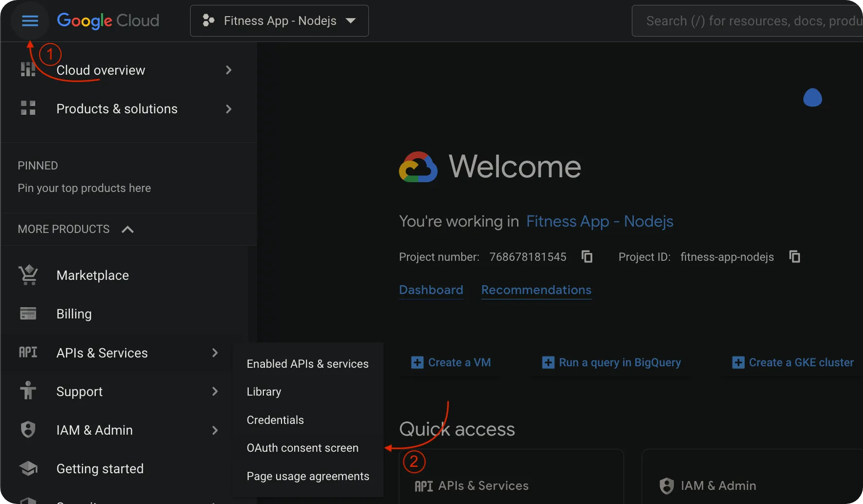Viewport: 863px width, 504px height.
Task: Click the IAM & Admin shield icon
Action: pos(28,430)
